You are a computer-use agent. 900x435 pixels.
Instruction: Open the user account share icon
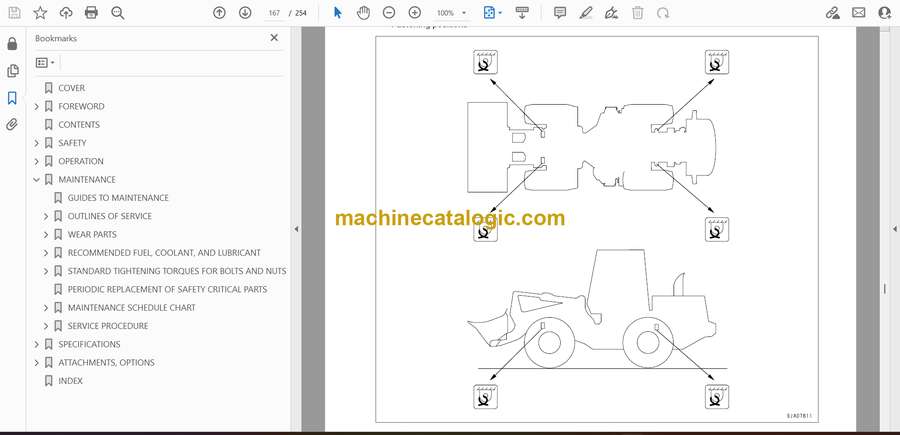coord(885,13)
